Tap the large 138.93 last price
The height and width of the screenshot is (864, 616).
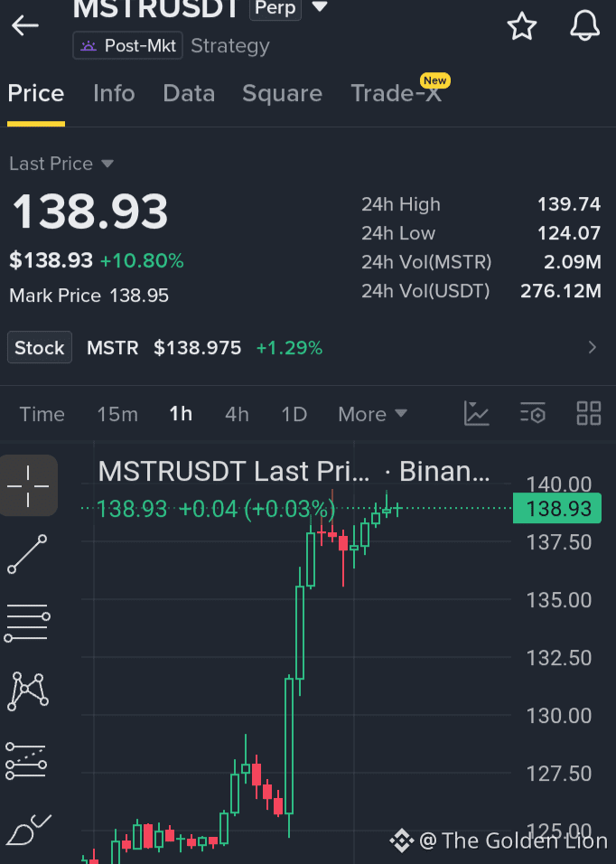(89, 211)
